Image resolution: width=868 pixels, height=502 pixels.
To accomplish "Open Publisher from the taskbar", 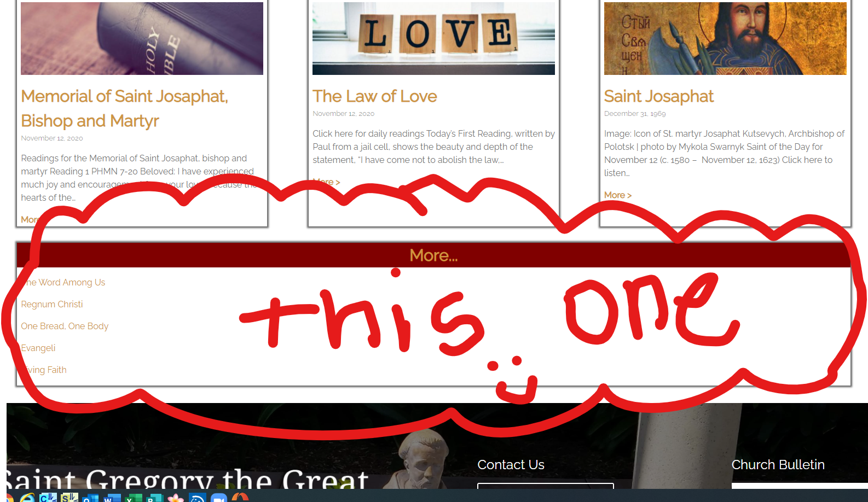I will coord(154,498).
